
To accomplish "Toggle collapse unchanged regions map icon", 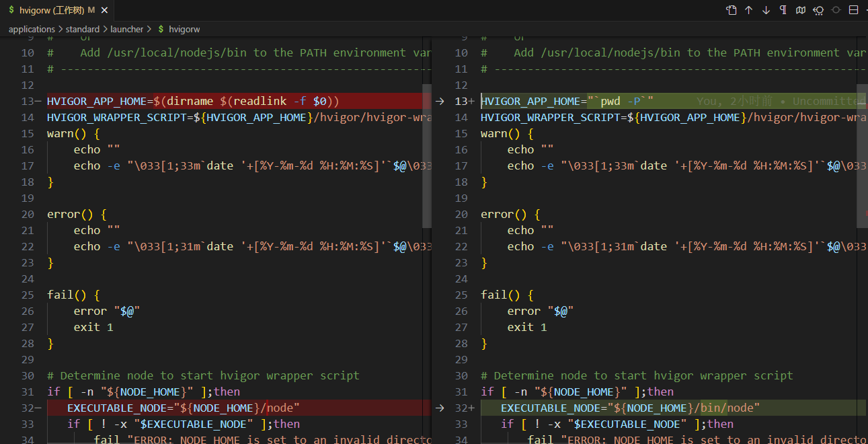I will click(x=801, y=10).
